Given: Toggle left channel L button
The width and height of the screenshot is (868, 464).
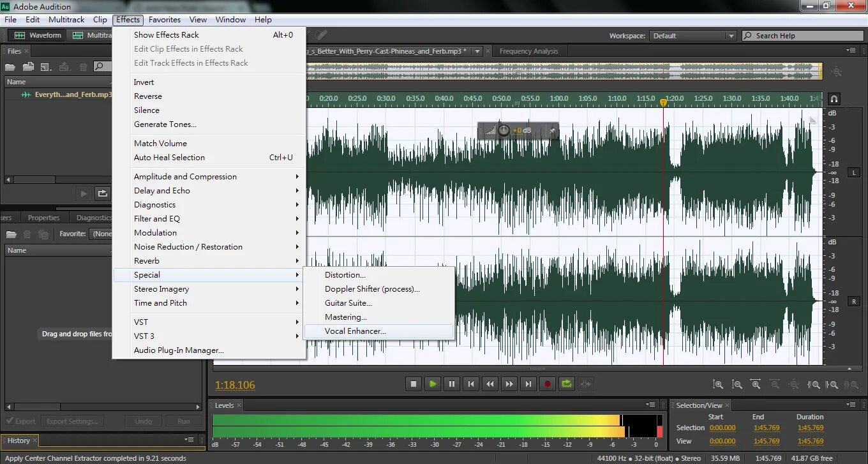Looking at the screenshot, I should pyautogui.click(x=854, y=172).
